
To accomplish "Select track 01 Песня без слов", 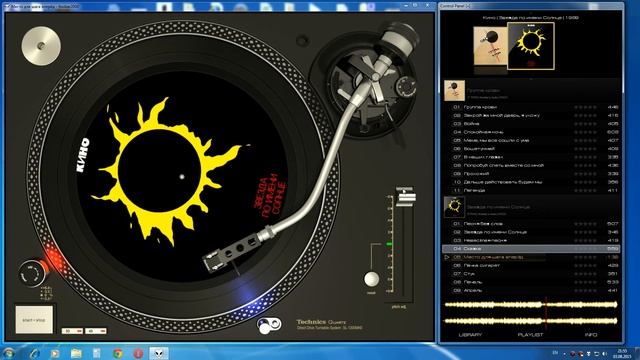I will coord(532,224).
